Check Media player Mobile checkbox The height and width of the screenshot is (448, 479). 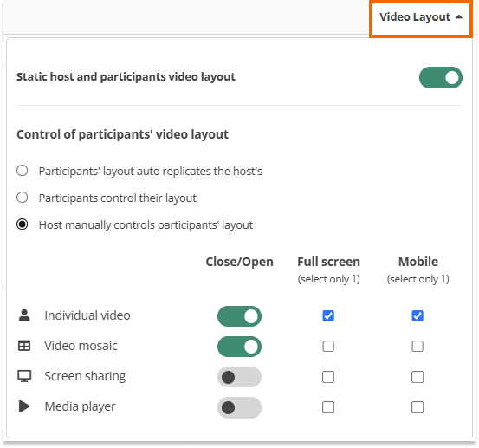[x=418, y=407]
